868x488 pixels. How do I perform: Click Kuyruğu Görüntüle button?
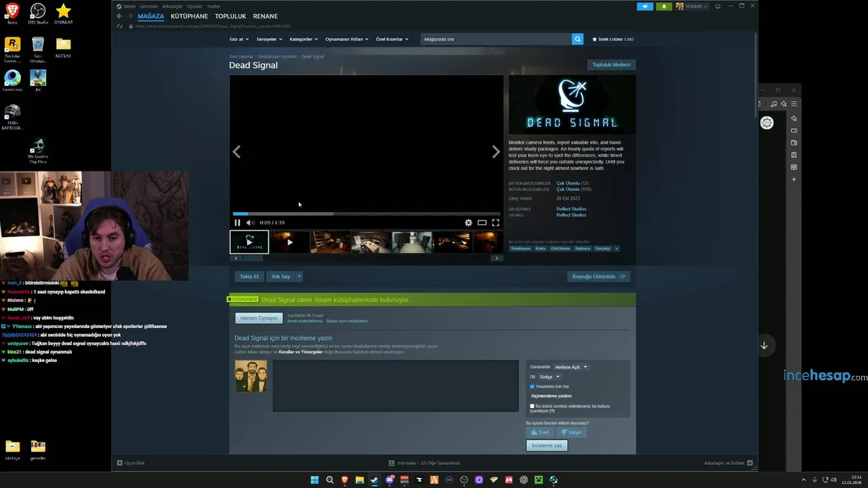(599, 277)
